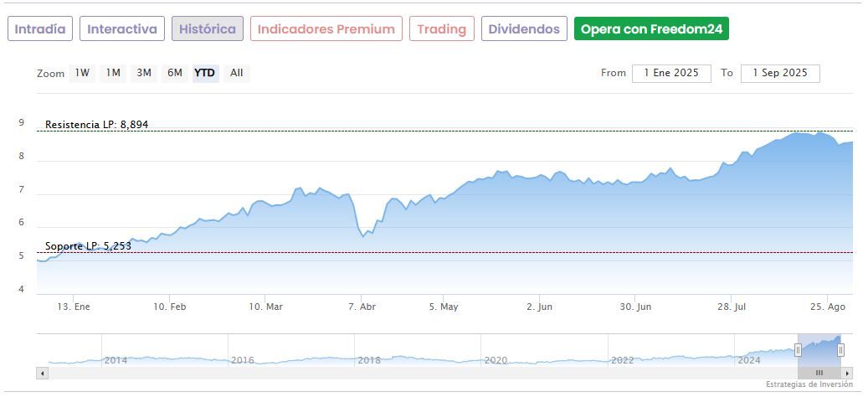Click the From date input field

pos(671,73)
